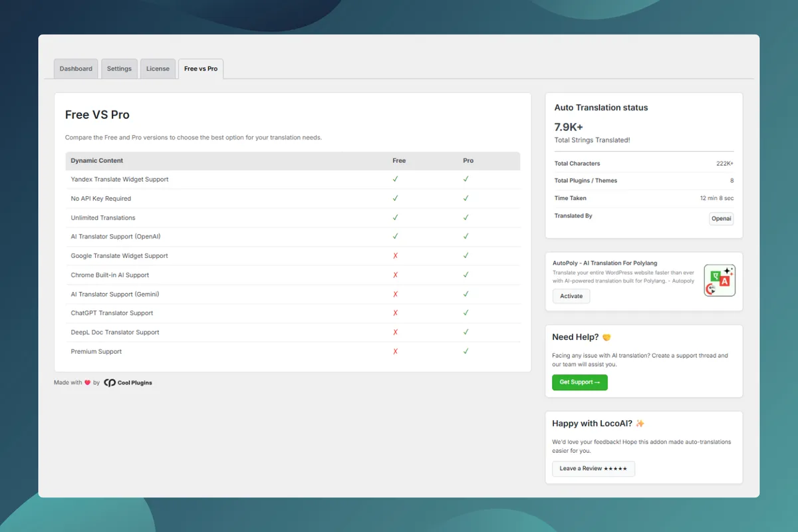Click the Unlimited Translations label
Viewport: 798px width, 532px height.
click(x=103, y=217)
